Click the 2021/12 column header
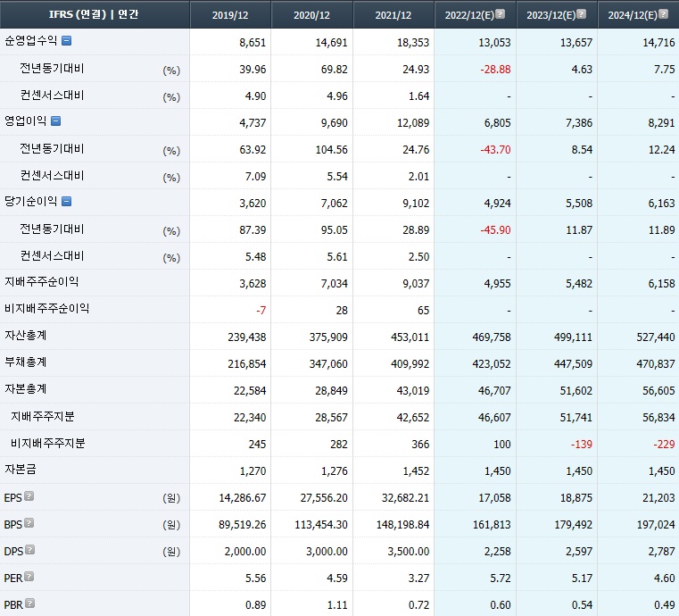The height and width of the screenshot is (616, 679). click(393, 15)
